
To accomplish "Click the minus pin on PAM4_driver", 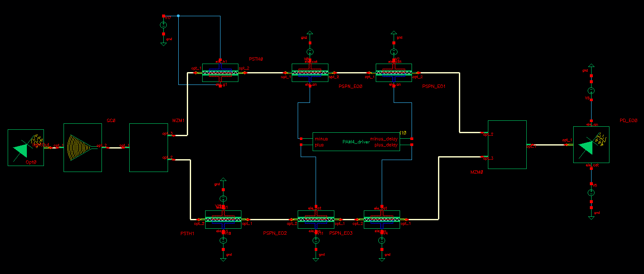I will (x=301, y=139).
